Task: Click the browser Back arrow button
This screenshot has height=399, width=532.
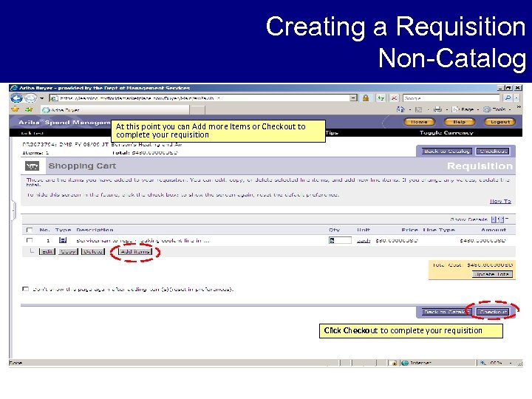Action: tap(16, 98)
